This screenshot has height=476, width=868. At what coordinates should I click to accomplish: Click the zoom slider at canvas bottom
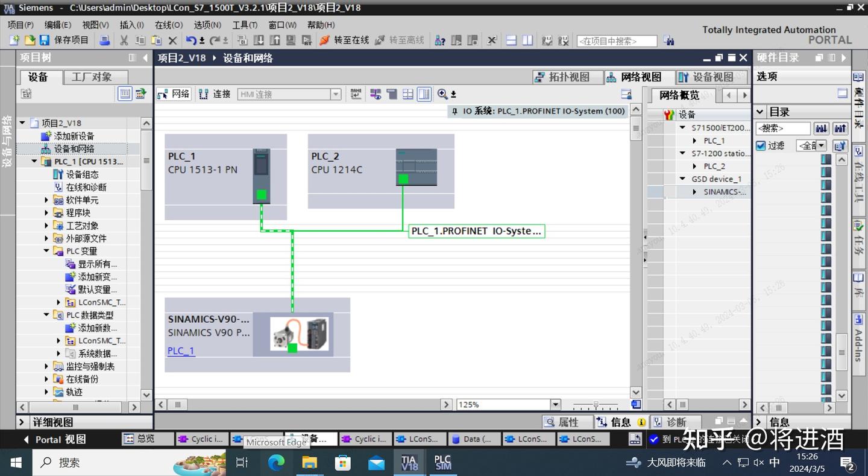596,405
